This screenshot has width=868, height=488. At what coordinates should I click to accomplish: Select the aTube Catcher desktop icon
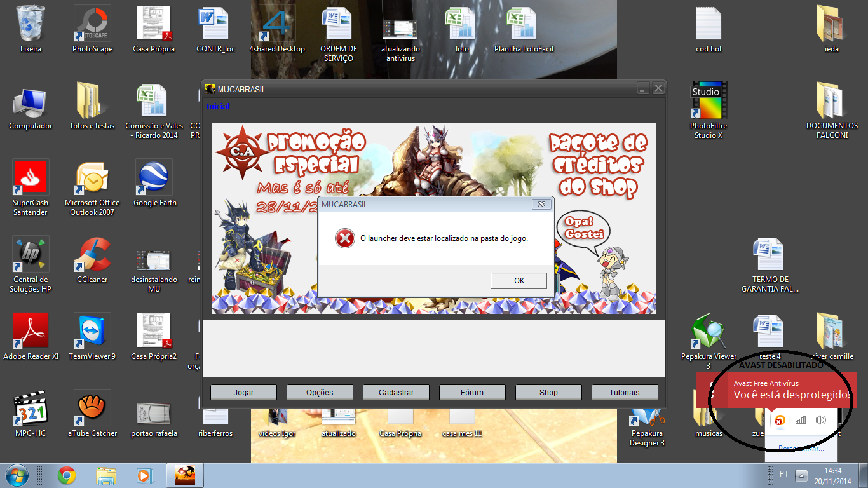coord(92,410)
